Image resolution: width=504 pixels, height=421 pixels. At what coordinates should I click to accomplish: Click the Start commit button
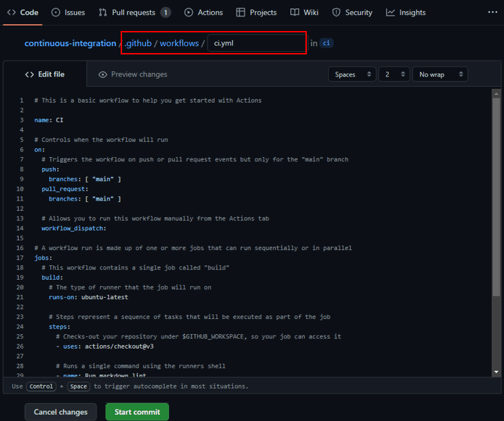(137, 411)
